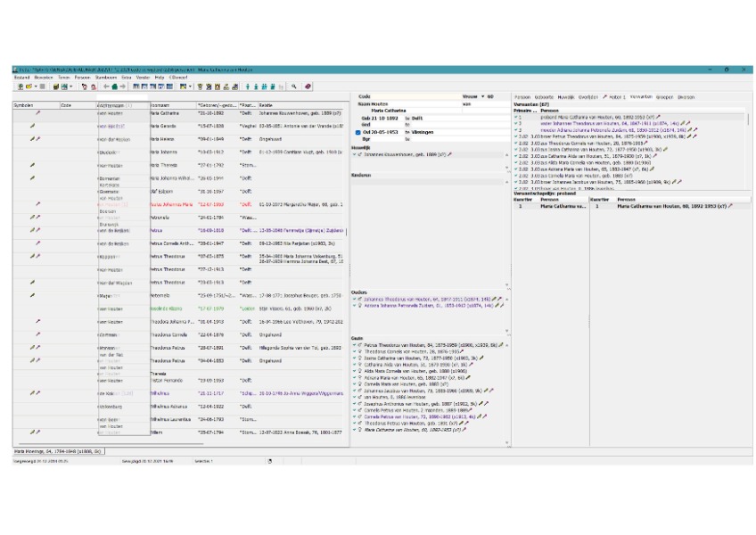
Task: Click the pencil icon beside Johannes Kouwenhoven under Huwelijk
Action: (x=451, y=153)
